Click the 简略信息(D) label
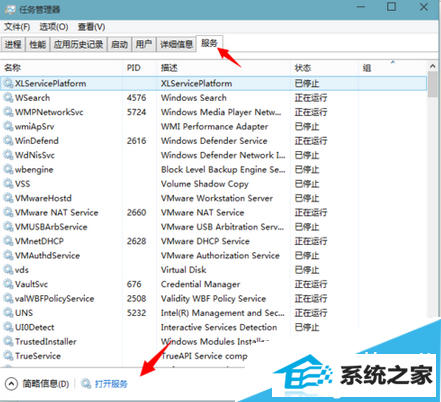 pyautogui.click(x=46, y=384)
